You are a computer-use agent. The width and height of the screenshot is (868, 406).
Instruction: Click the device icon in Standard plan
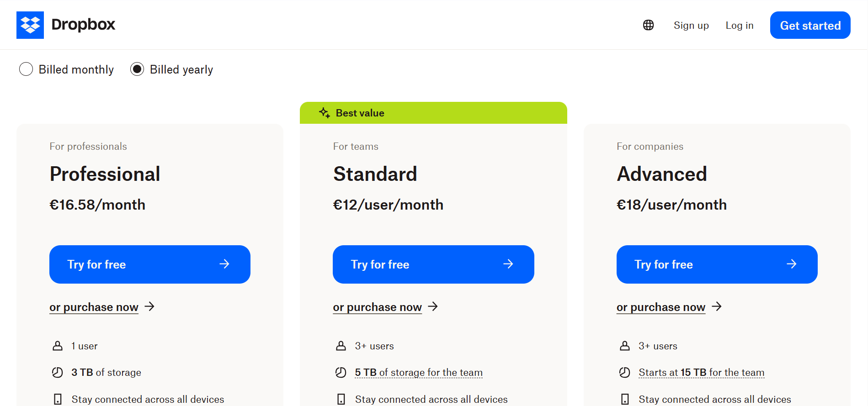click(341, 399)
